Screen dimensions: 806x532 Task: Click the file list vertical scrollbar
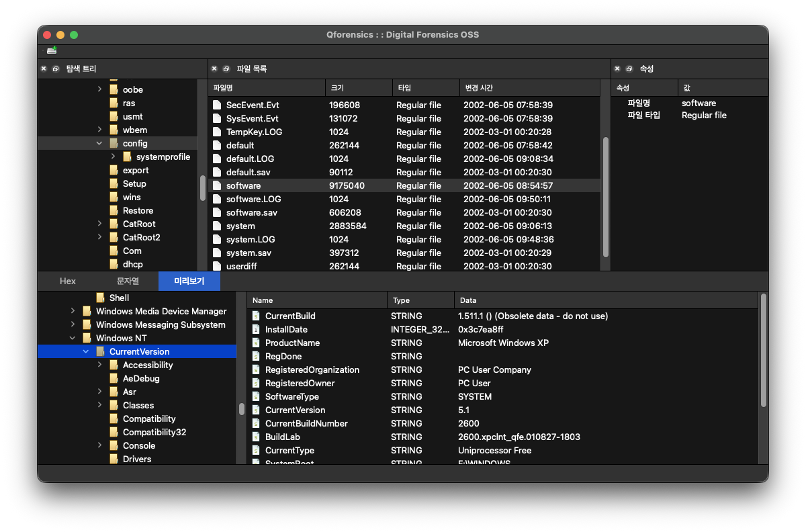(x=606, y=197)
